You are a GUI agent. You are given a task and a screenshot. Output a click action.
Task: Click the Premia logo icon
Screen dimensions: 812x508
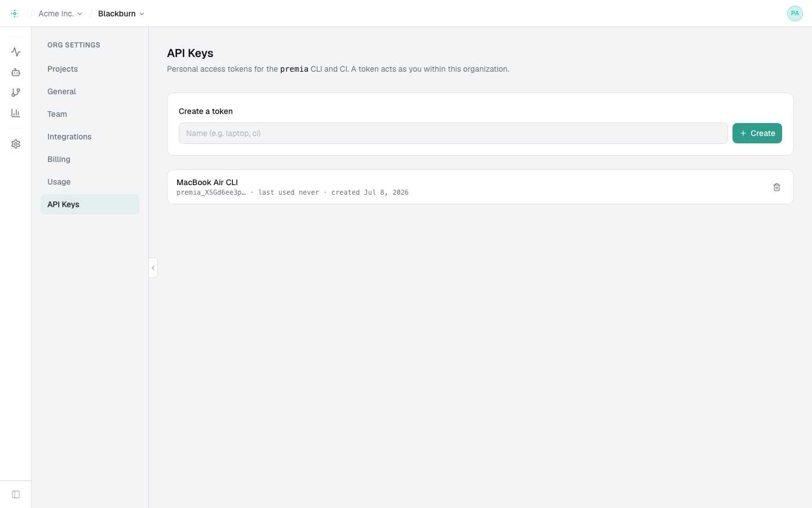(x=15, y=14)
